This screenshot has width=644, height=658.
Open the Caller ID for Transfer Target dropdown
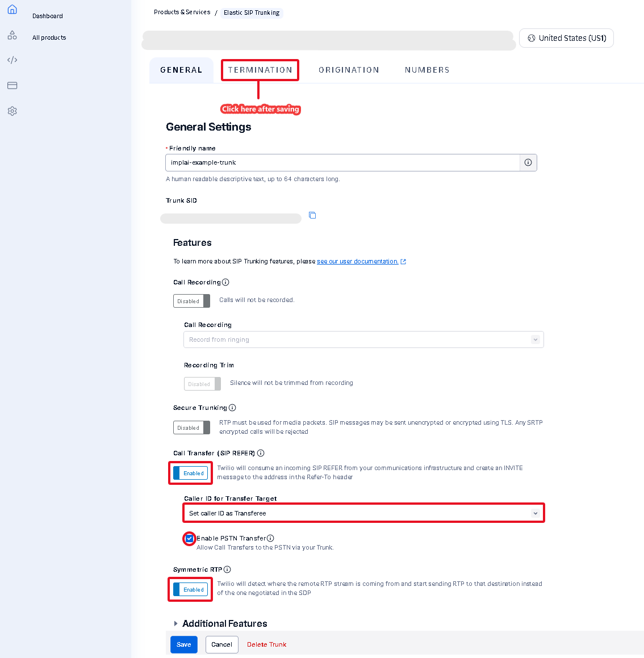363,513
